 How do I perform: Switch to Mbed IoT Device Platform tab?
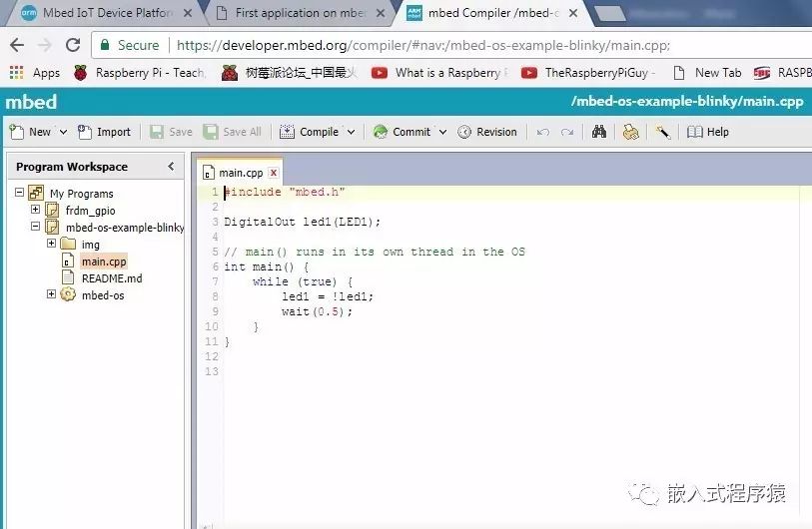tap(107, 13)
